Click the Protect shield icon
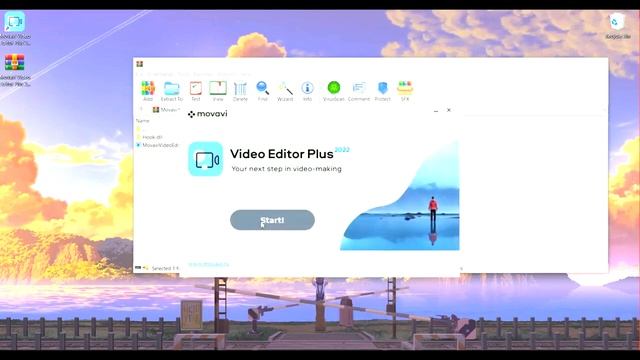 click(382, 91)
